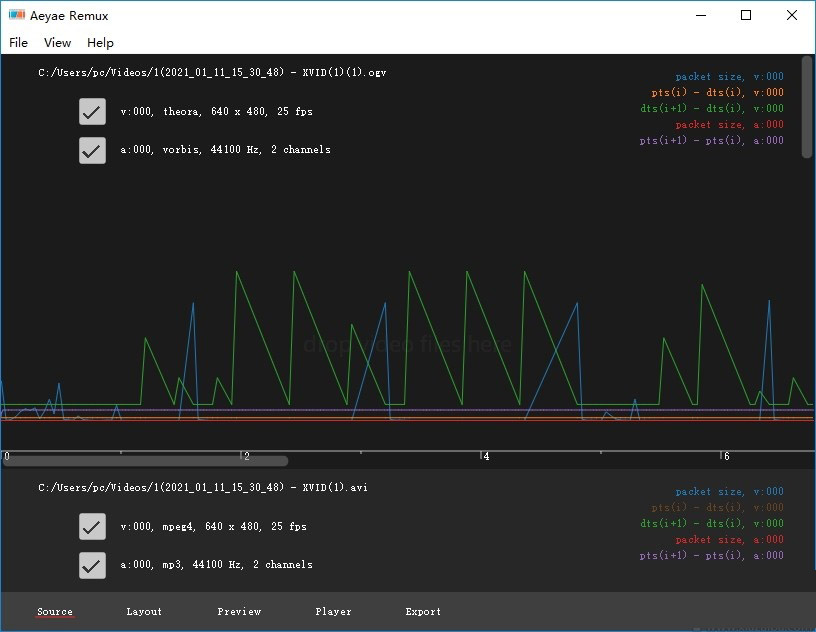Switch to the Layout tab
This screenshot has height=632, width=816.
point(144,611)
